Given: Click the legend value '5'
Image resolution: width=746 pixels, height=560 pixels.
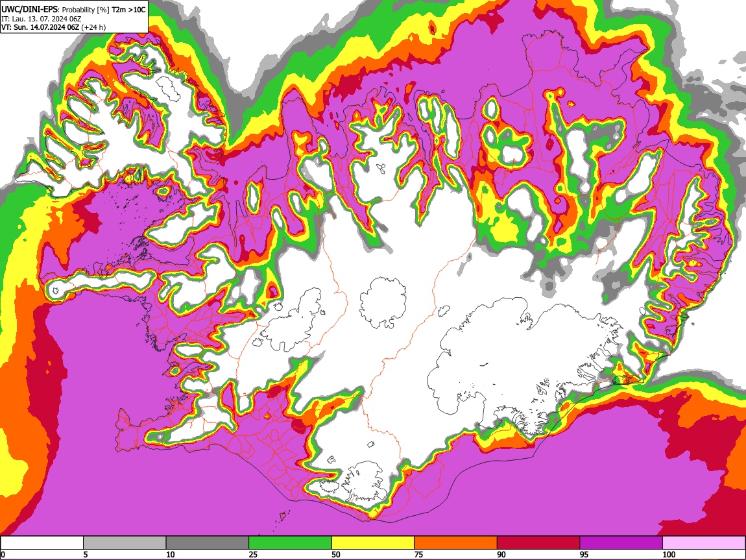Looking at the screenshot, I should pos(86,554).
